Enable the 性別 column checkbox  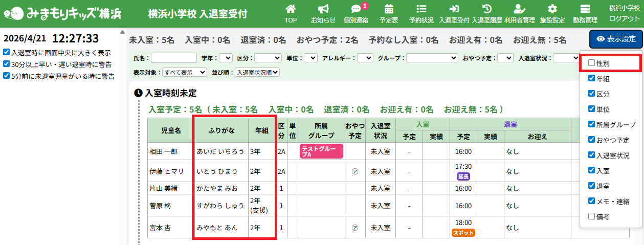[x=592, y=63]
